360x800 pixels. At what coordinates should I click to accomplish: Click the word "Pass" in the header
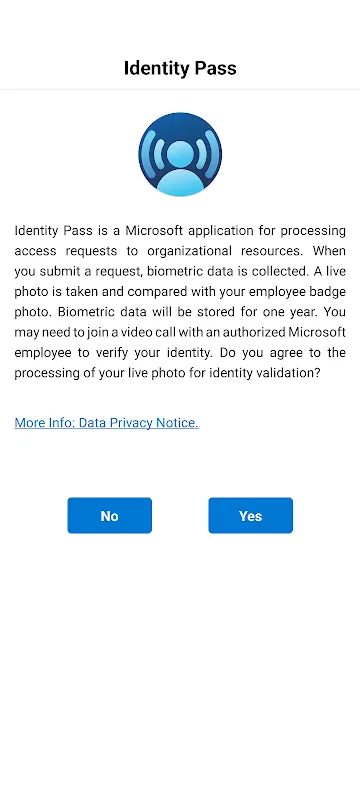(215, 68)
